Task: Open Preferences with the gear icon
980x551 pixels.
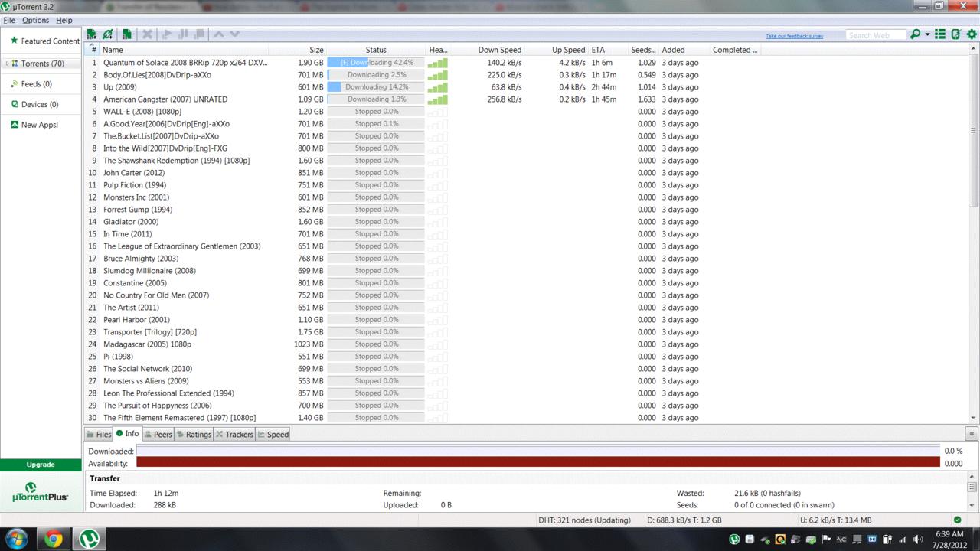Action: point(972,34)
